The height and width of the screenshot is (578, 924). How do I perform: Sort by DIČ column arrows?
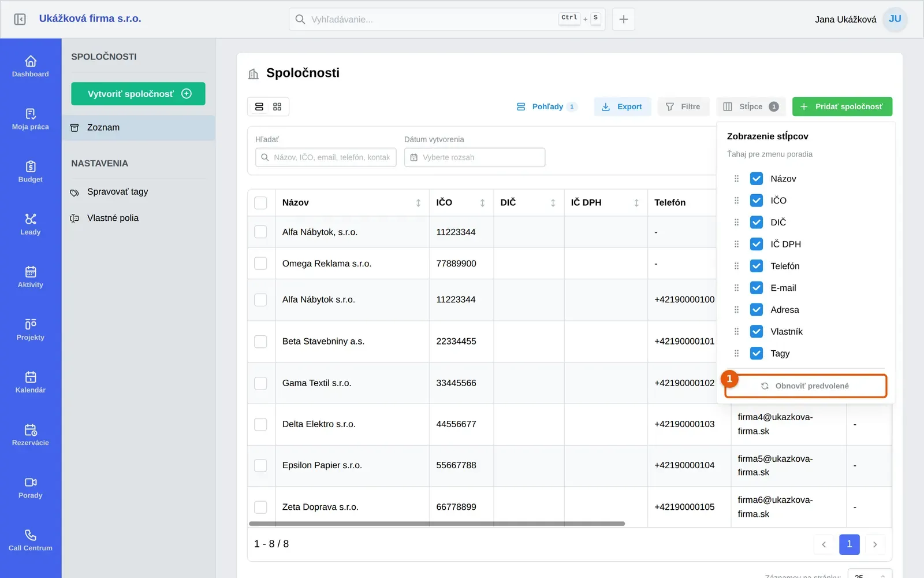tap(553, 203)
